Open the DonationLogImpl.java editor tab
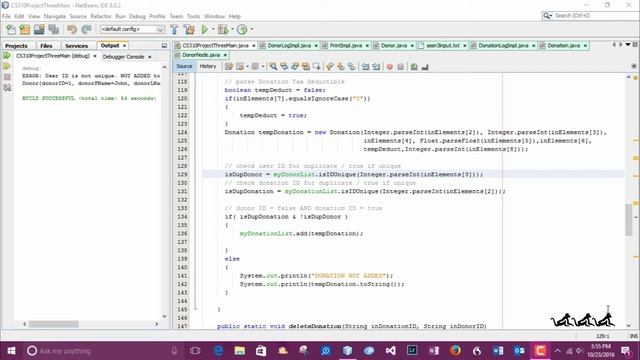Viewport: 640px width, 360px height. click(503, 46)
